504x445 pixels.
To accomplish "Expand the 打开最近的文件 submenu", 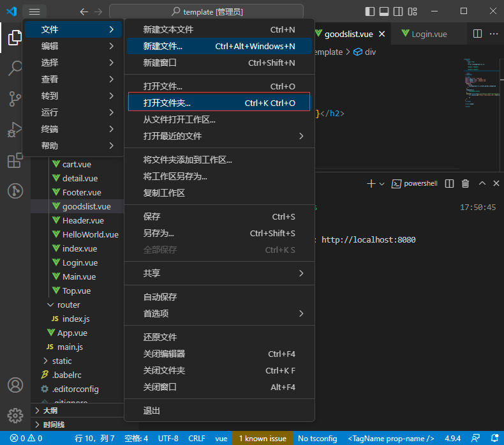I will point(219,136).
